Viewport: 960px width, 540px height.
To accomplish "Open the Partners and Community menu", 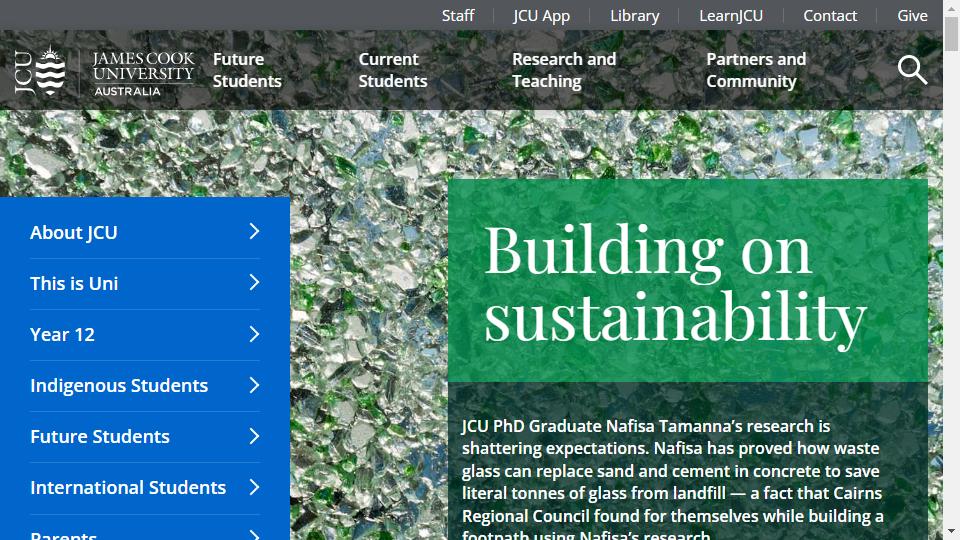I will pyautogui.click(x=756, y=70).
